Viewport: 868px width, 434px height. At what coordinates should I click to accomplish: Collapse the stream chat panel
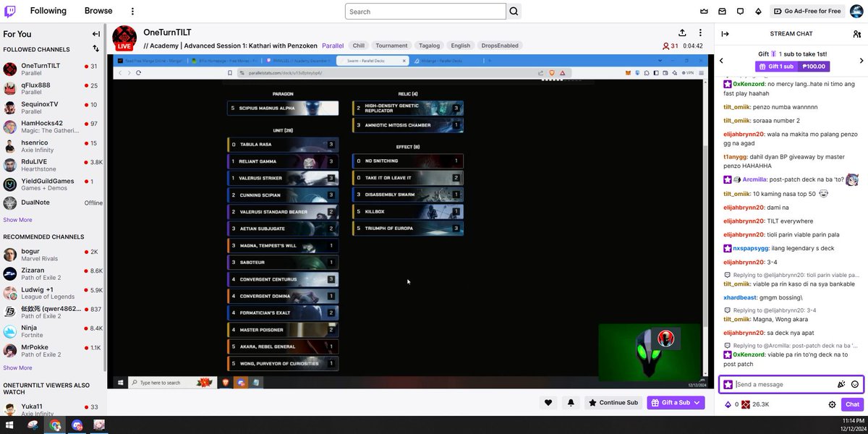(x=726, y=34)
